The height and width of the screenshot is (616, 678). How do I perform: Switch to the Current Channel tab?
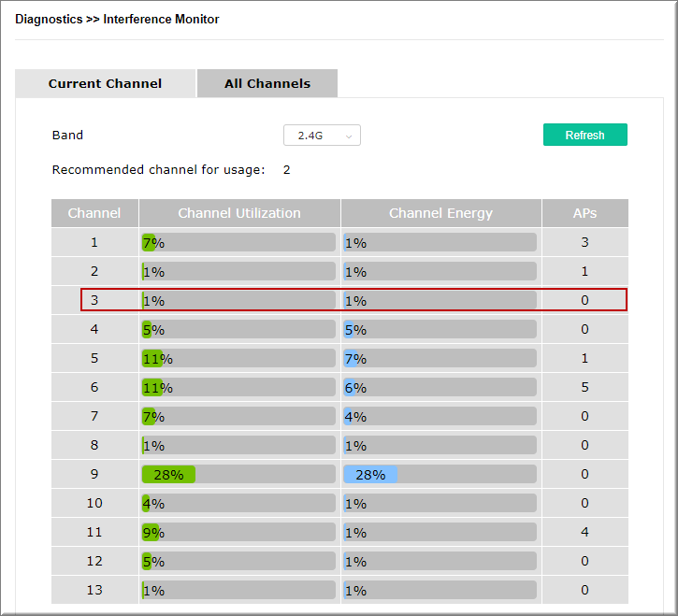pos(105,83)
